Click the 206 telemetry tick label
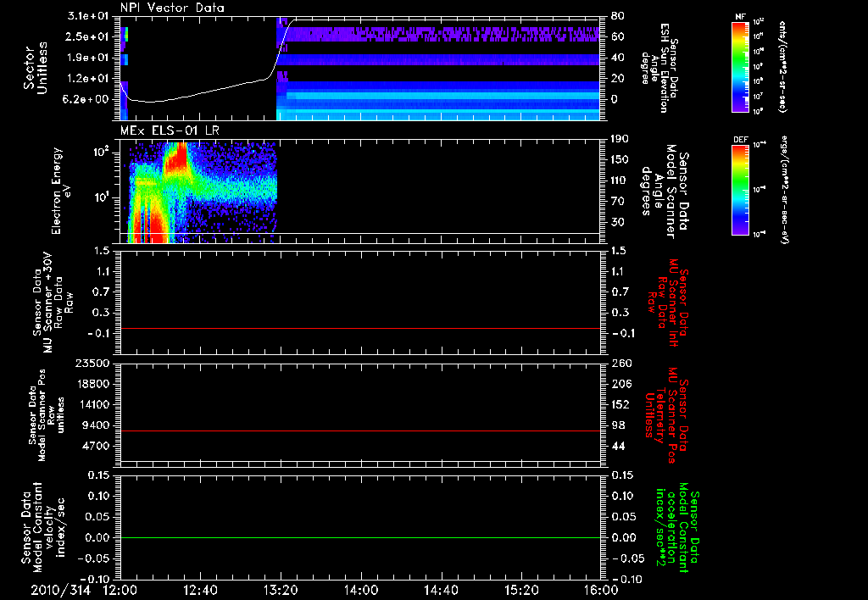This screenshot has height=600, width=868. [x=620, y=384]
